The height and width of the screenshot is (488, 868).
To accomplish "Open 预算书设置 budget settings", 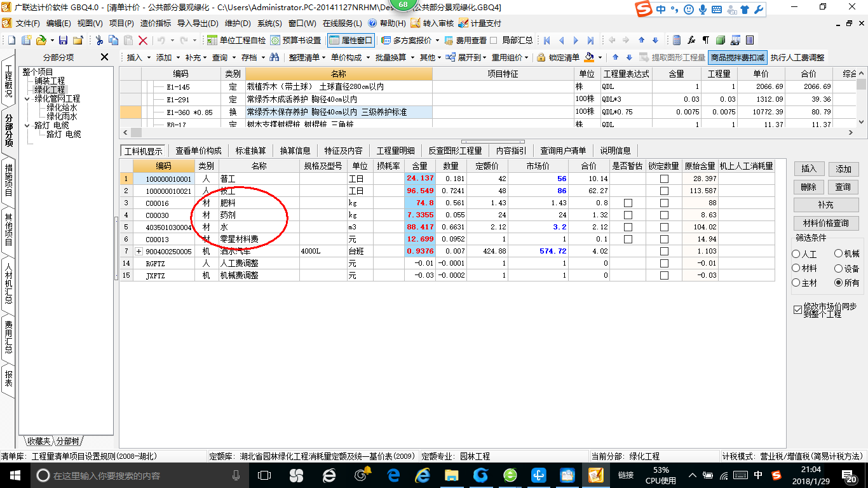I will [x=296, y=40].
